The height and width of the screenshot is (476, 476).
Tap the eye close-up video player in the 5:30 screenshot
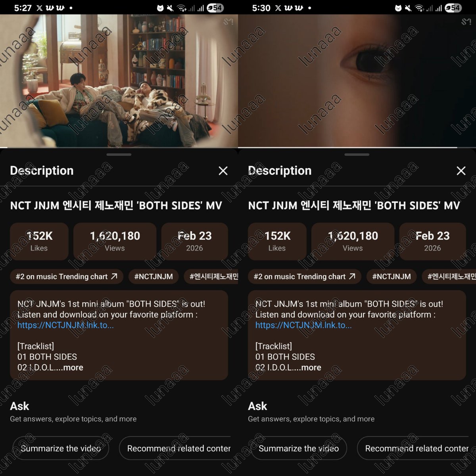coord(357,81)
